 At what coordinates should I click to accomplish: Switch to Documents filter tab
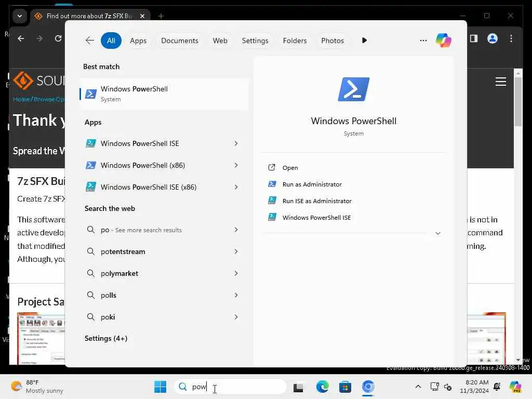(179, 41)
